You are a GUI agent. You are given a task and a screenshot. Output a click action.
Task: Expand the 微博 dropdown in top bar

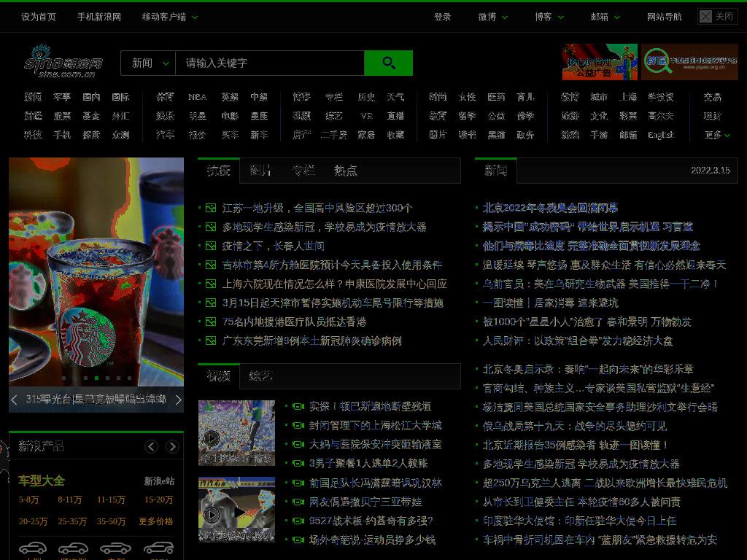pos(492,17)
